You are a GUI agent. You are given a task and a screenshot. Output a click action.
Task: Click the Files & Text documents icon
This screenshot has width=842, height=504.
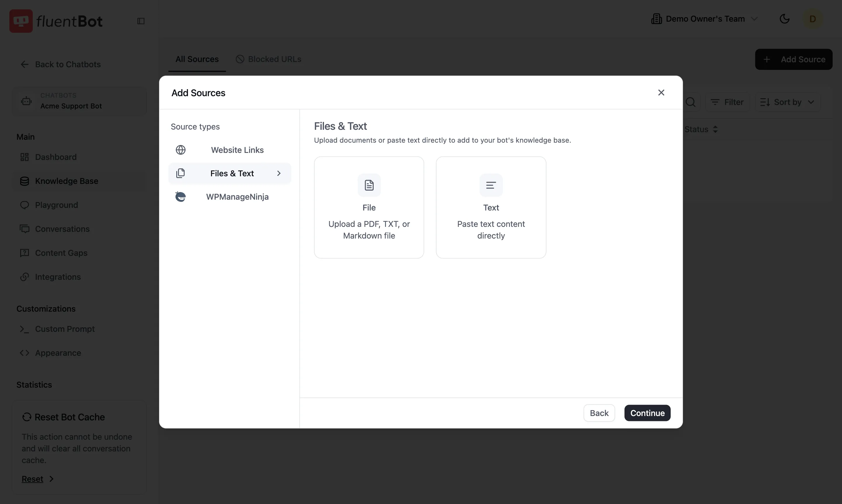(181, 173)
